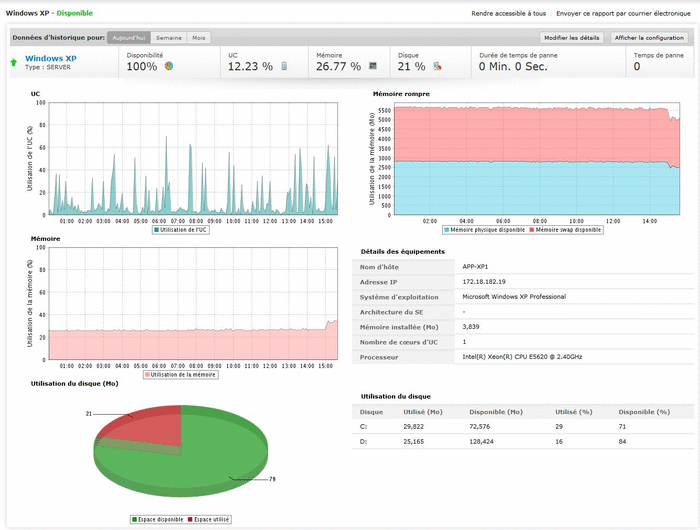
Task: Click the Utilisé (Mo) column header
Action: (x=423, y=412)
